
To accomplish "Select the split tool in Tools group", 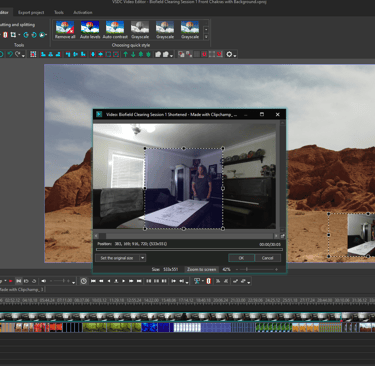I will coord(5,35).
